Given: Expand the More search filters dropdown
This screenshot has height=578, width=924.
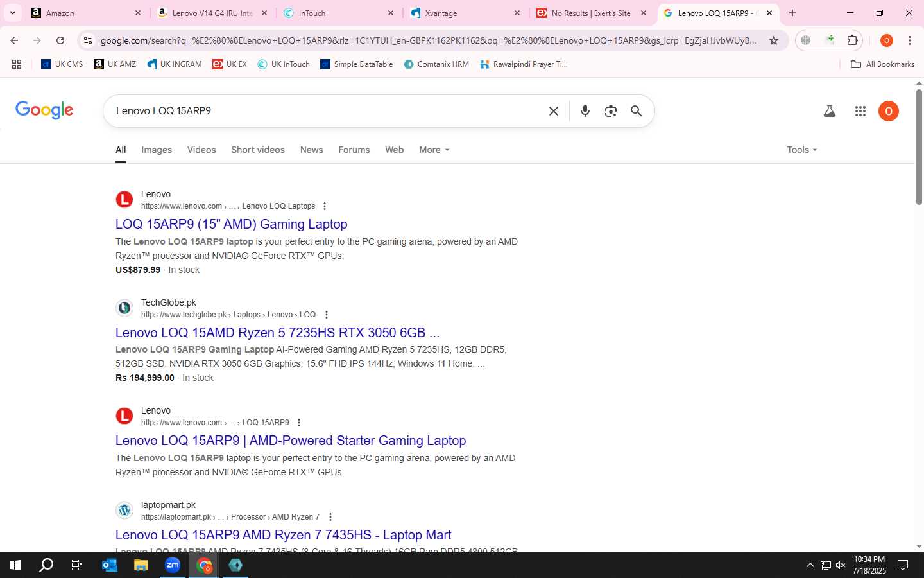Looking at the screenshot, I should point(434,150).
